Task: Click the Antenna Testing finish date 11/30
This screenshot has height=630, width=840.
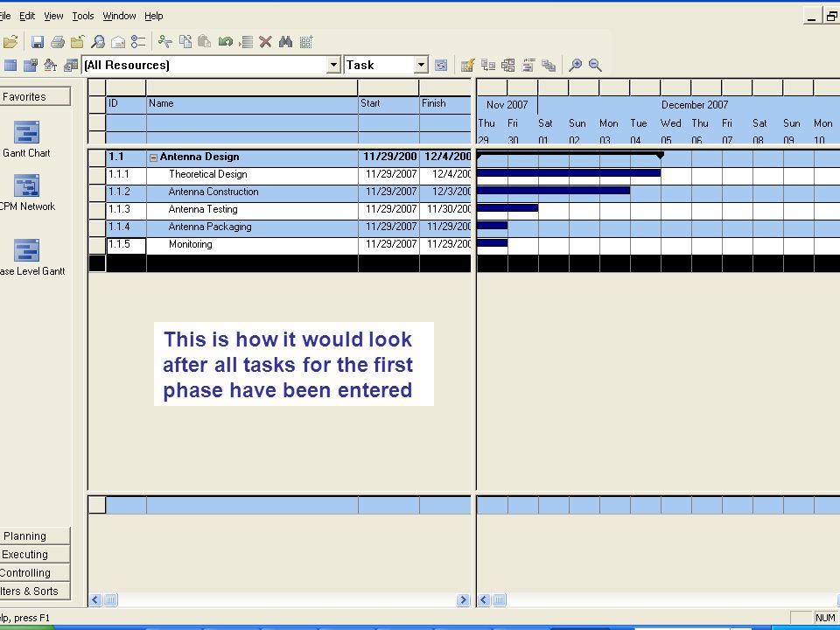Action: (445, 209)
